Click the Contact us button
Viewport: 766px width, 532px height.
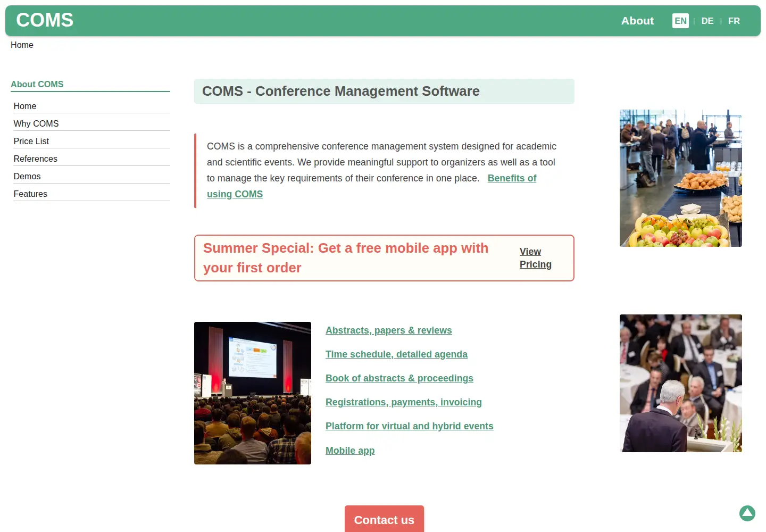(384, 520)
